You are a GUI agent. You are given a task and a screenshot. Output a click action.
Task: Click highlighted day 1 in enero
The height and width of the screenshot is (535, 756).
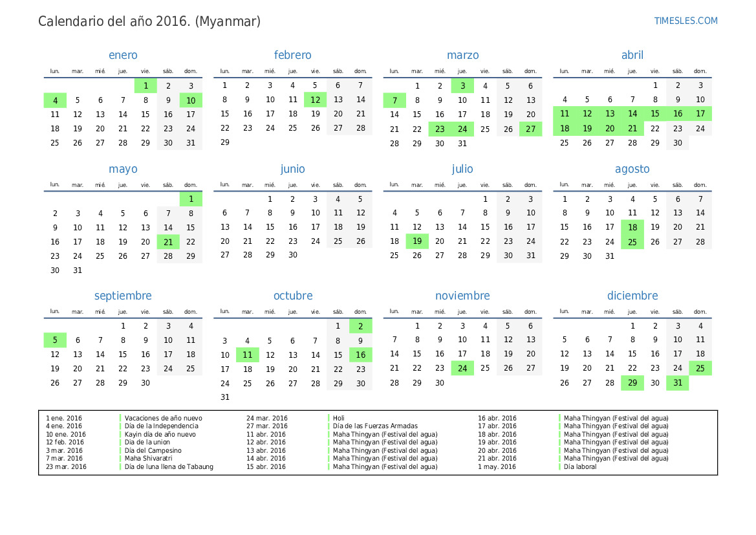tap(146, 86)
